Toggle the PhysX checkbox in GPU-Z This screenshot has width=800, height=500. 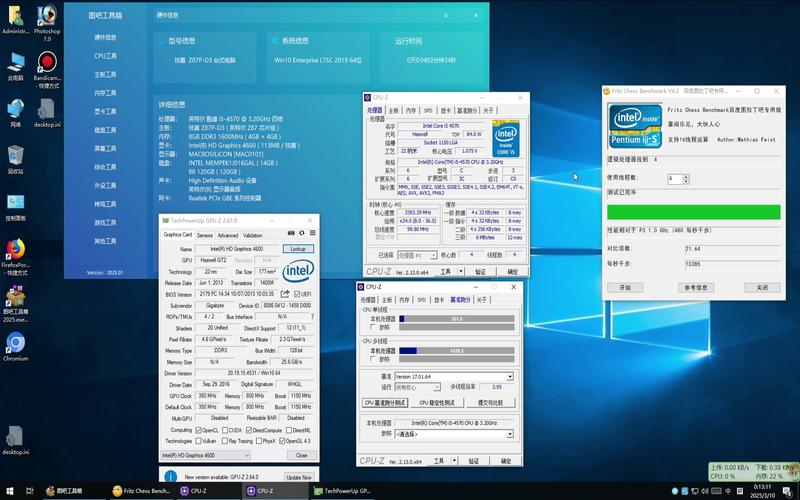coord(259,441)
